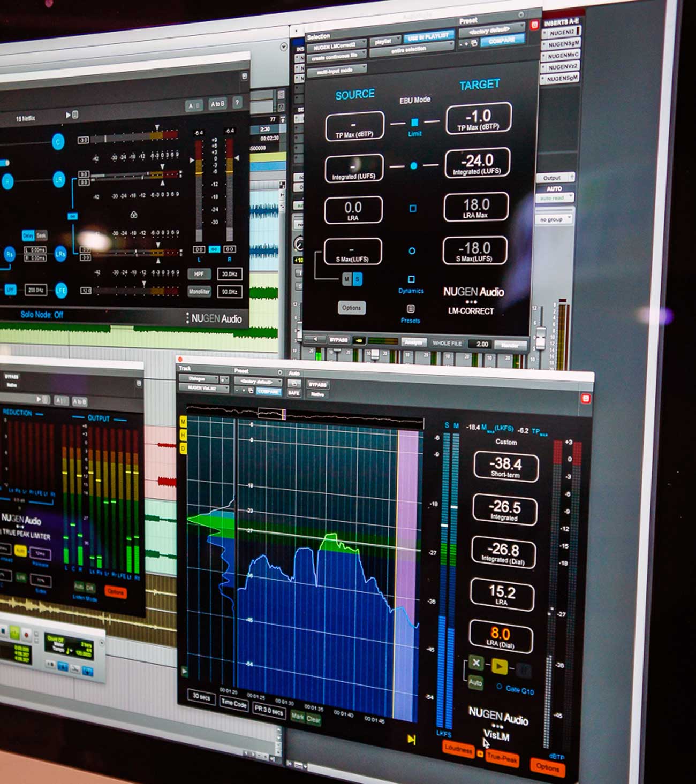
Task: Edit the target TP Max -1.0 value
Action: [x=478, y=118]
